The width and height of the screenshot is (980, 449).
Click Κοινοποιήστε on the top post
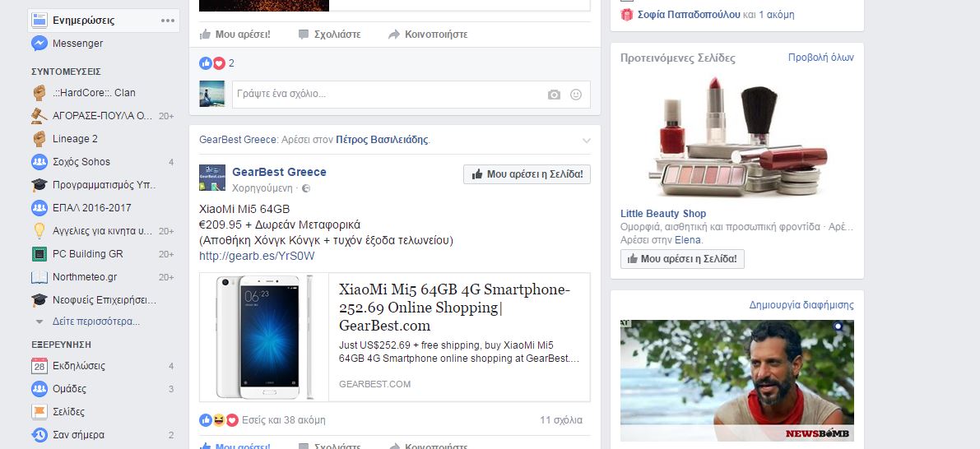tap(428, 35)
